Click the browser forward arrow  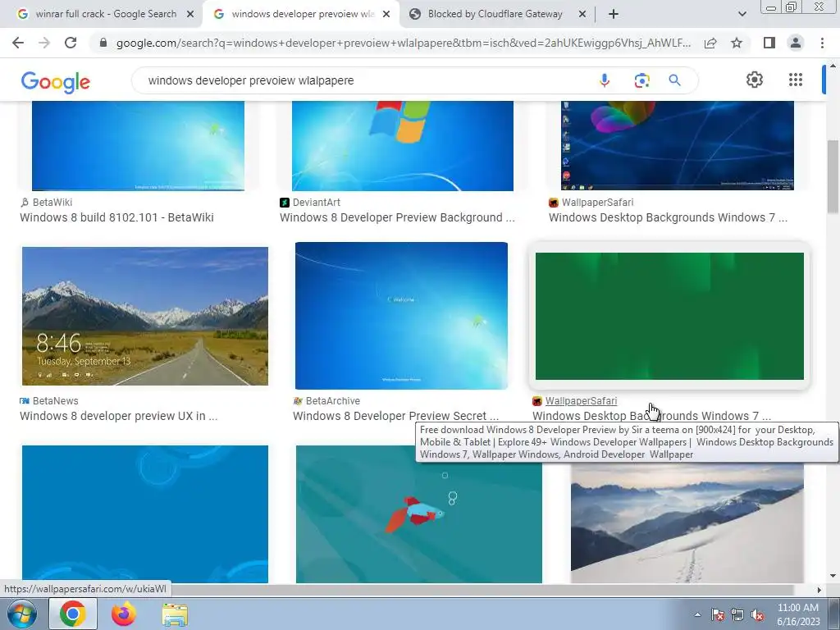(44, 43)
